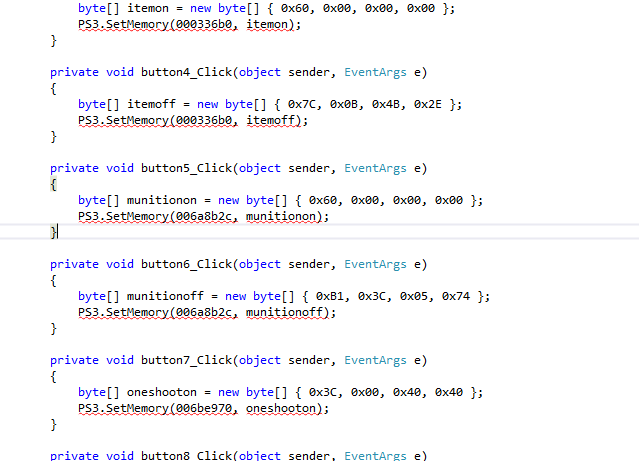Click the munitionon variable declaration
Viewport: 639px width, 461px height.
(162, 201)
